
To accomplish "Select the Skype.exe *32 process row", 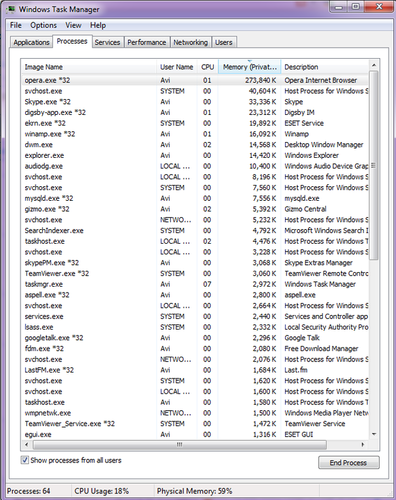I will pos(195,102).
